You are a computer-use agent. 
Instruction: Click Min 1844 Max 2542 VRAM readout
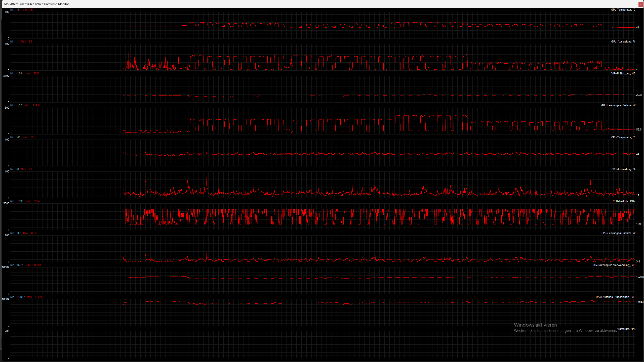click(25, 74)
